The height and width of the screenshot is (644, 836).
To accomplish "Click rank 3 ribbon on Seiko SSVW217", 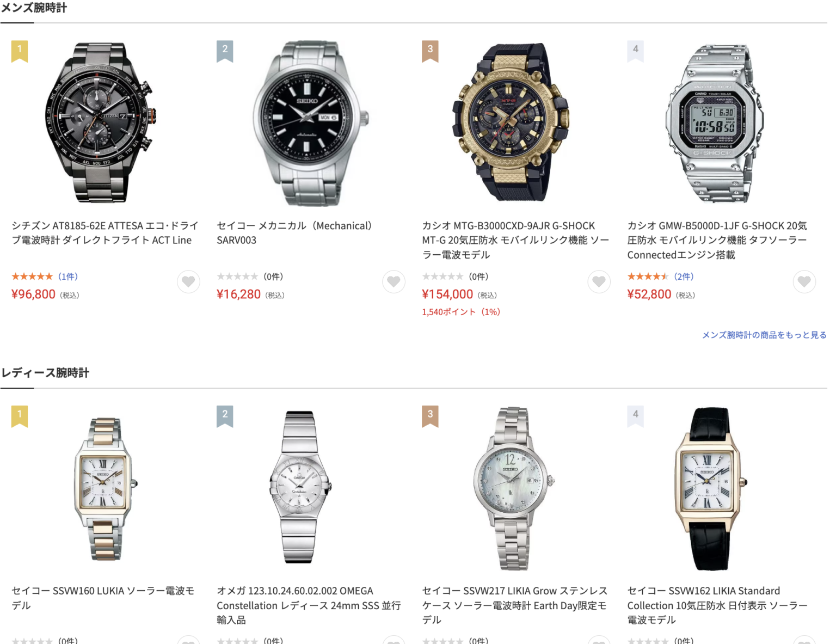I will coord(430,416).
